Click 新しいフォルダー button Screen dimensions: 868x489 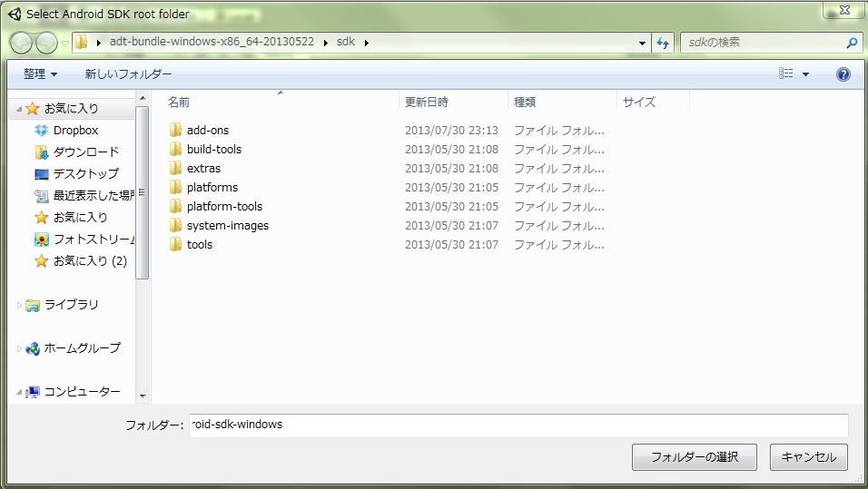click(128, 74)
